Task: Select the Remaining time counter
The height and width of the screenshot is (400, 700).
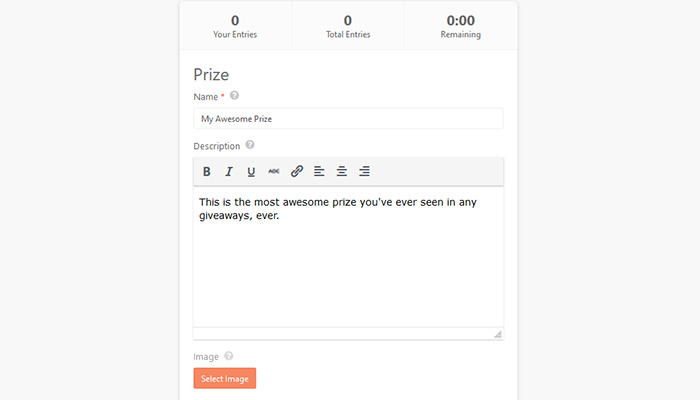Action: pos(461,26)
